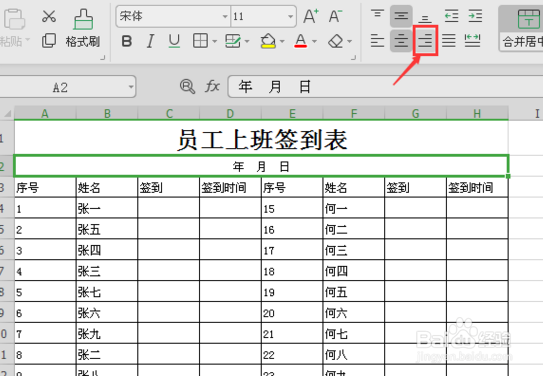Click the fx insert function icon
The image size is (543, 376).
coord(212,86)
